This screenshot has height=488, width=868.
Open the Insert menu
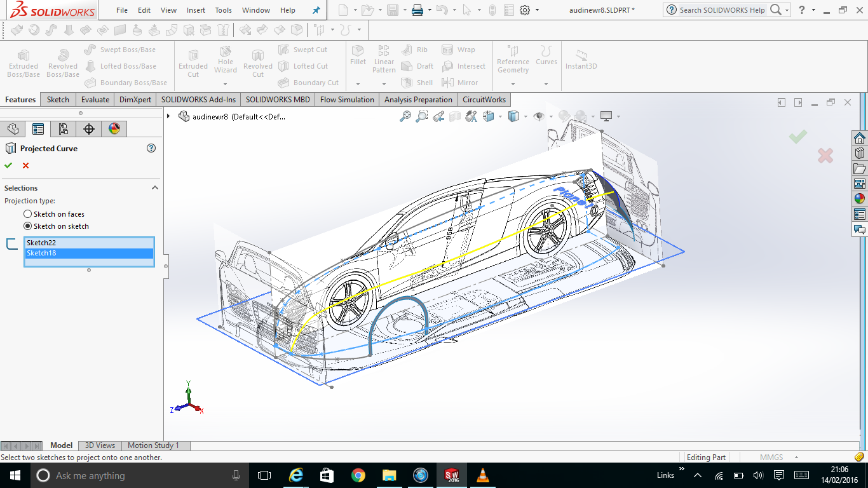(x=196, y=10)
